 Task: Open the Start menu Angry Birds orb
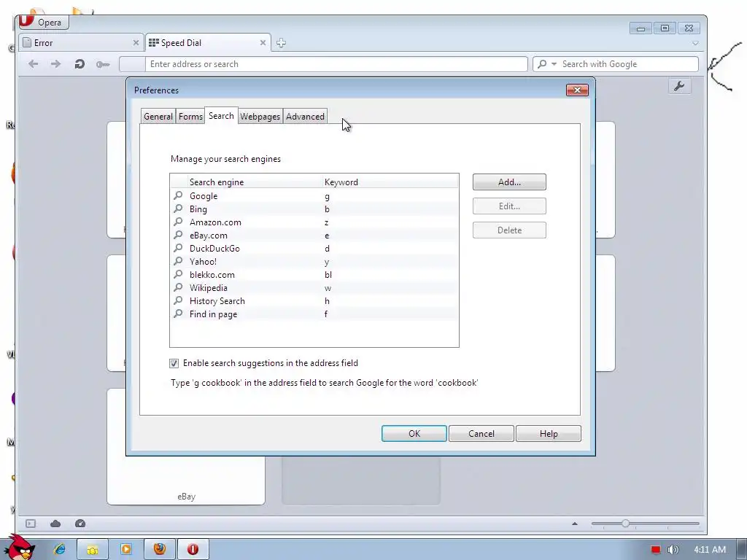19,548
